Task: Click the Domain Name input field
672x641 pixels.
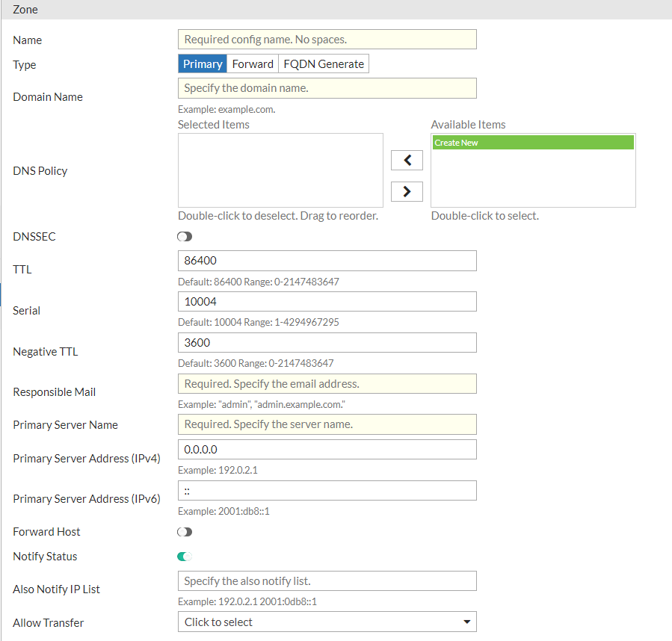Action: [327, 88]
